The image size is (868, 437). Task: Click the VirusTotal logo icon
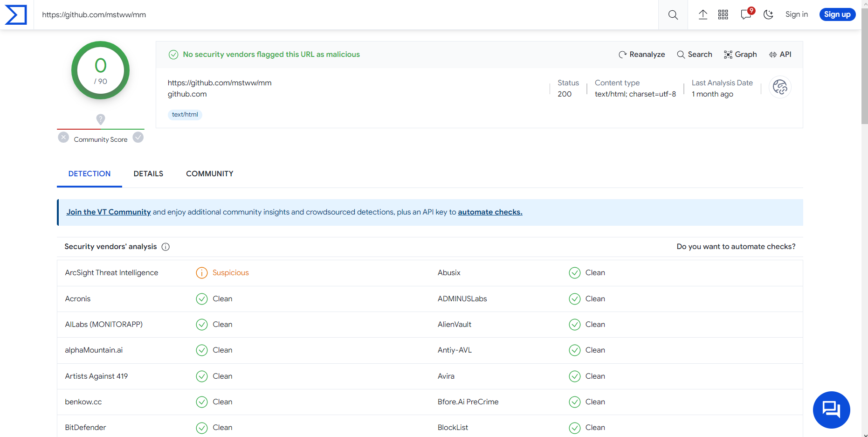(16, 14)
